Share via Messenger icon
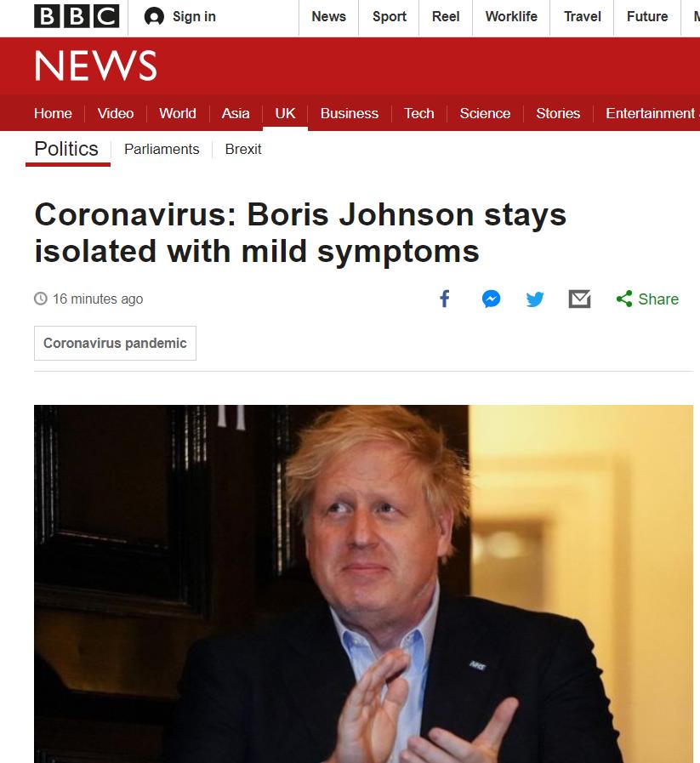Screen dimensions: 700x763 click(491, 299)
